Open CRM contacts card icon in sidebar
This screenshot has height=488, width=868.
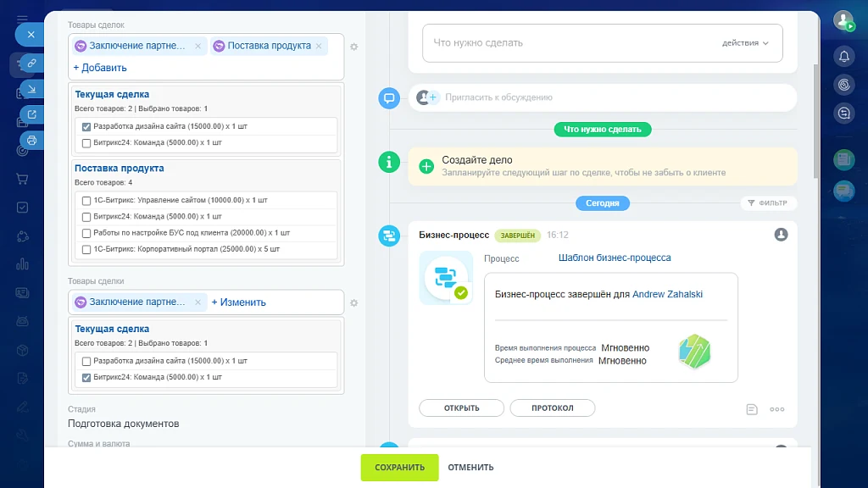click(22, 292)
